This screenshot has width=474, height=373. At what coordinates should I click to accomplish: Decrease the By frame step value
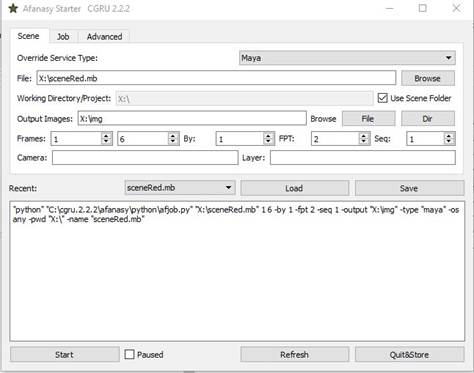268,142
